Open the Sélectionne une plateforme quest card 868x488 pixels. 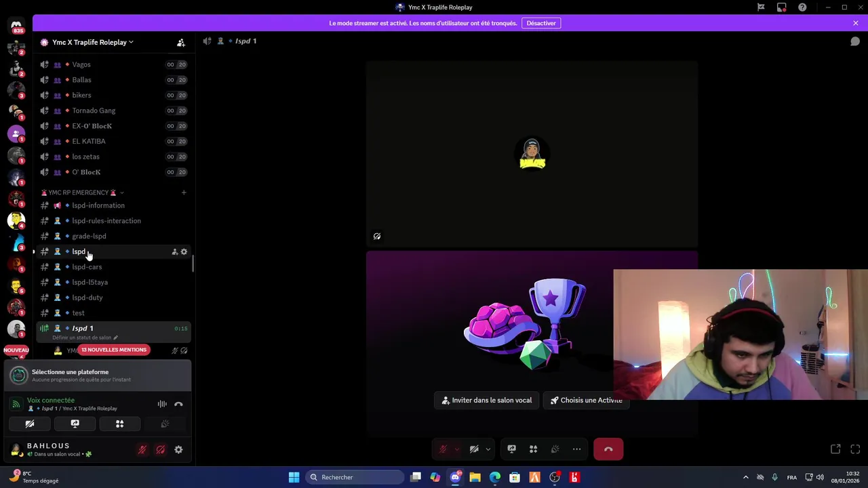[97, 375]
